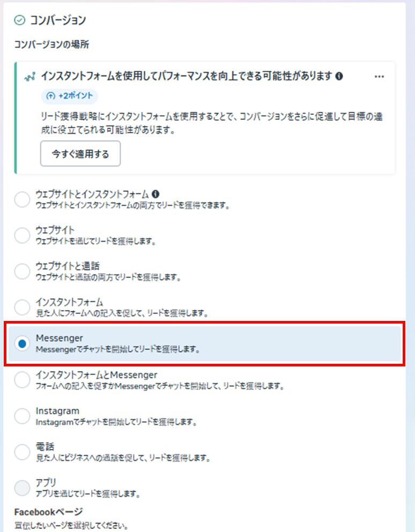The image size is (415, 532).
Task: Choose the 電話 radio option
Action: click(22, 452)
